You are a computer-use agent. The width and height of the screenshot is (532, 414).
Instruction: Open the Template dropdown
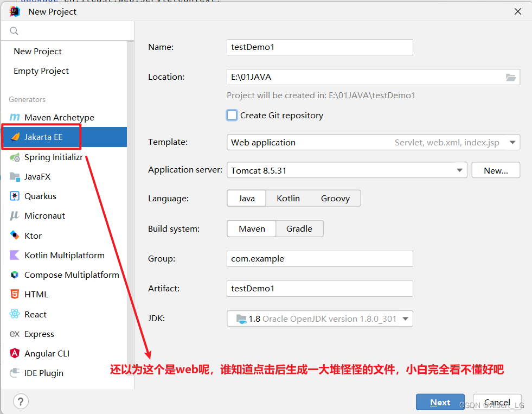point(373,143)
